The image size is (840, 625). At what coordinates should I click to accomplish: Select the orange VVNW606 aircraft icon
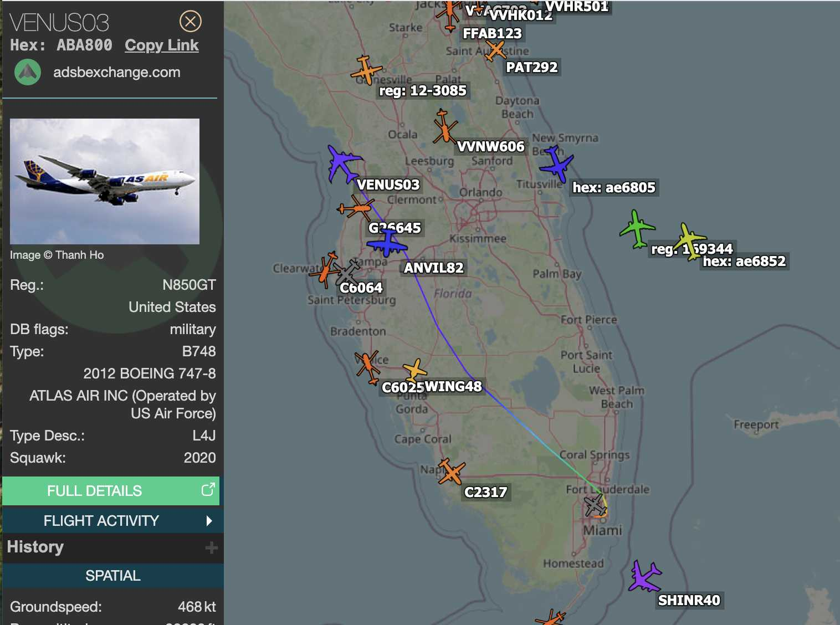(444, 127)
